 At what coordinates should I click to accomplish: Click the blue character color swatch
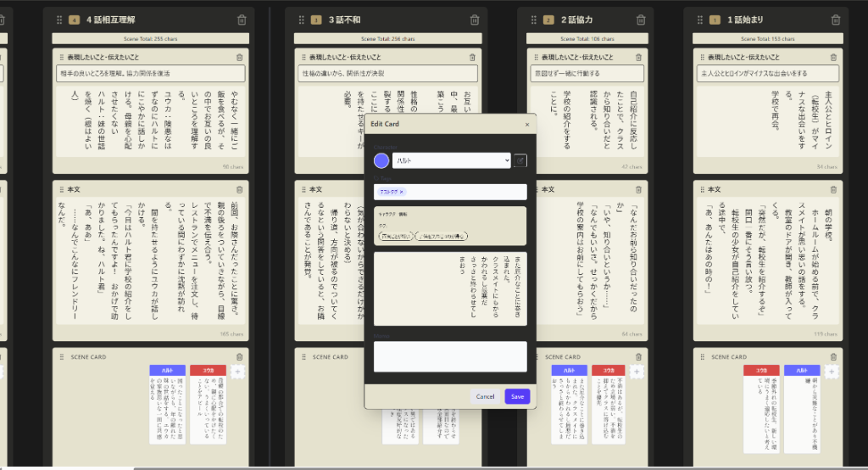click(381, 160)
